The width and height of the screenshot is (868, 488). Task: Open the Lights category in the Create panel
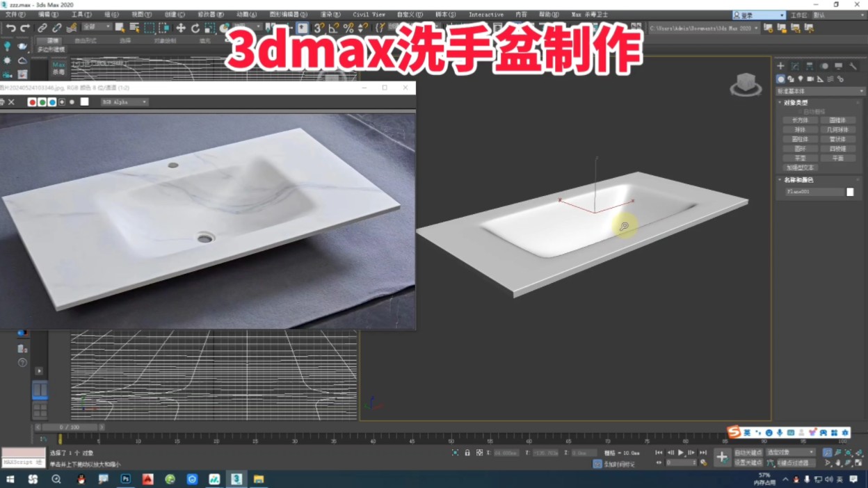tap(801, 79)
